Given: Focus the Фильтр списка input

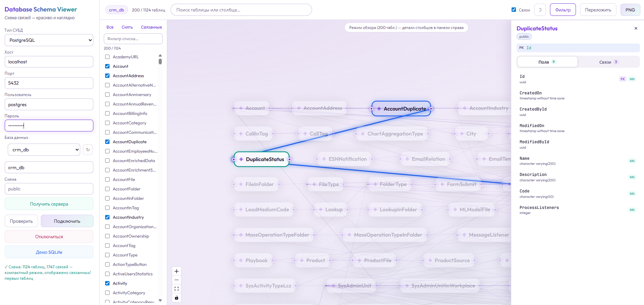Looking at the screenshot, I should click(x=133, y=39).
